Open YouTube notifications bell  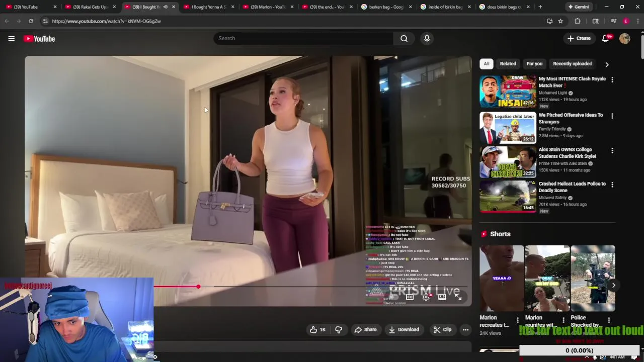coord(606,39)
